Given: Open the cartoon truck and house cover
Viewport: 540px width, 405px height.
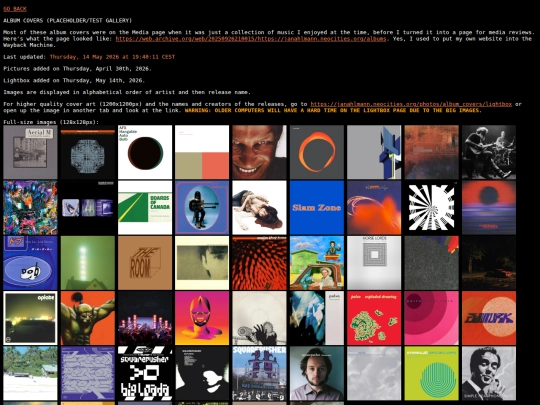Looking at the screenshot, I should pos(317,263).
